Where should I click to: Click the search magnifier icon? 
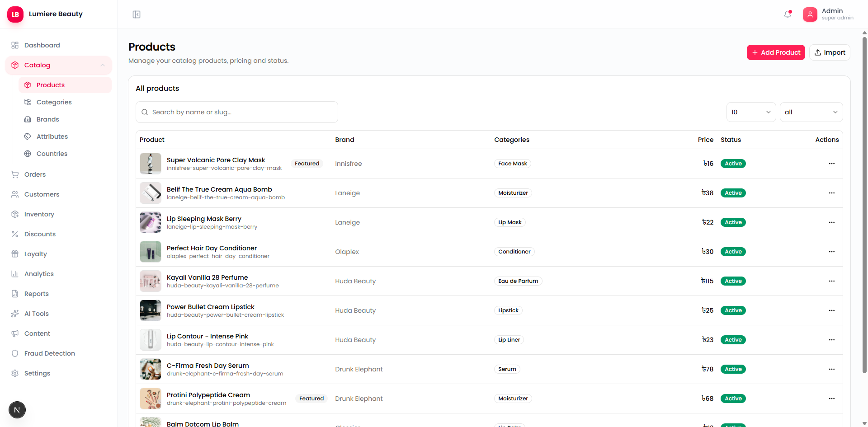tap(145, 112)
